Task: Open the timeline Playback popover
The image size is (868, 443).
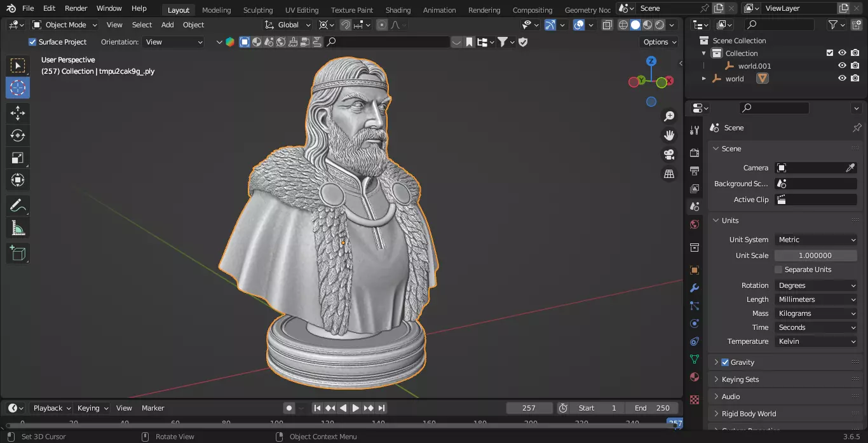Action: click(52, 408)
